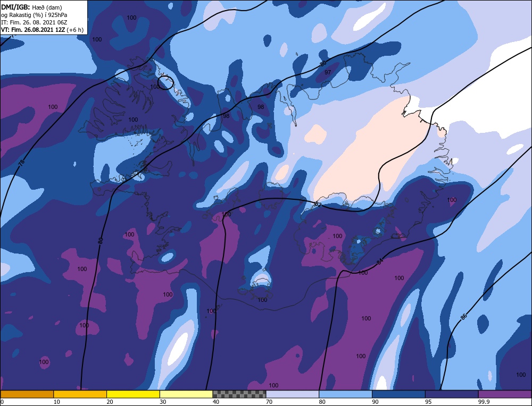The height and width of the screenshot is (406, 532).
Task: Click the medium blue 90–95 legend swatch
Action: tap(398, 394)
